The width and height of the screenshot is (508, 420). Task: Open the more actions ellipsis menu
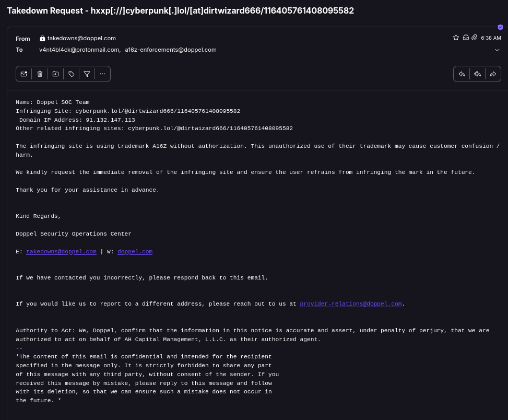click(102, 74)
